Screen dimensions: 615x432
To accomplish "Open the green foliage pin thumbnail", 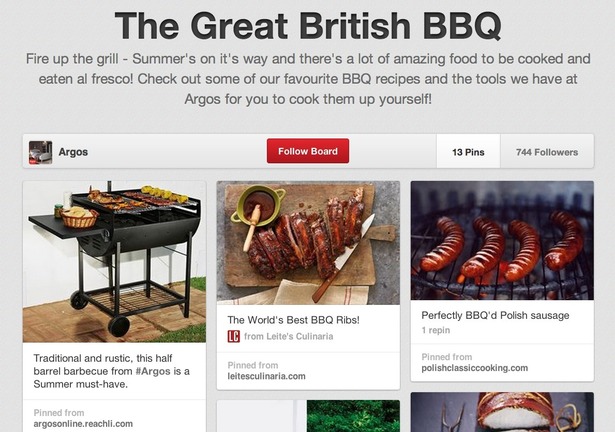I will pos(353,416).
